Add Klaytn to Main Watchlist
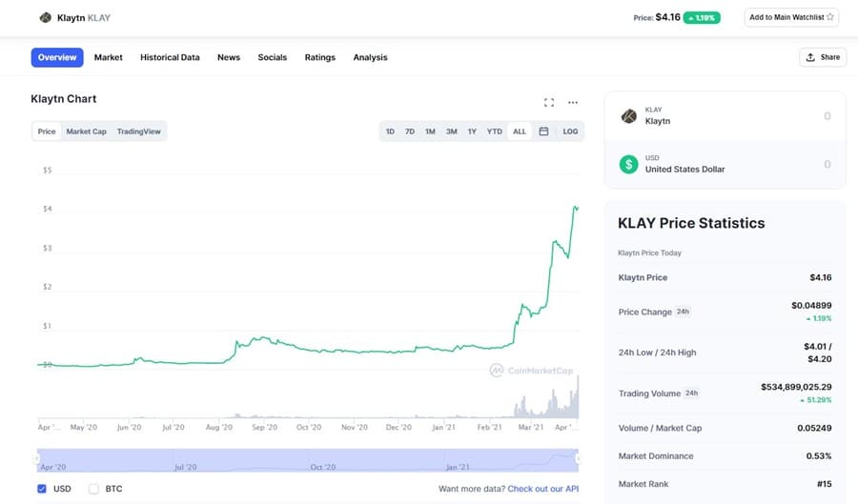858x504 pixels. point(791,17)
